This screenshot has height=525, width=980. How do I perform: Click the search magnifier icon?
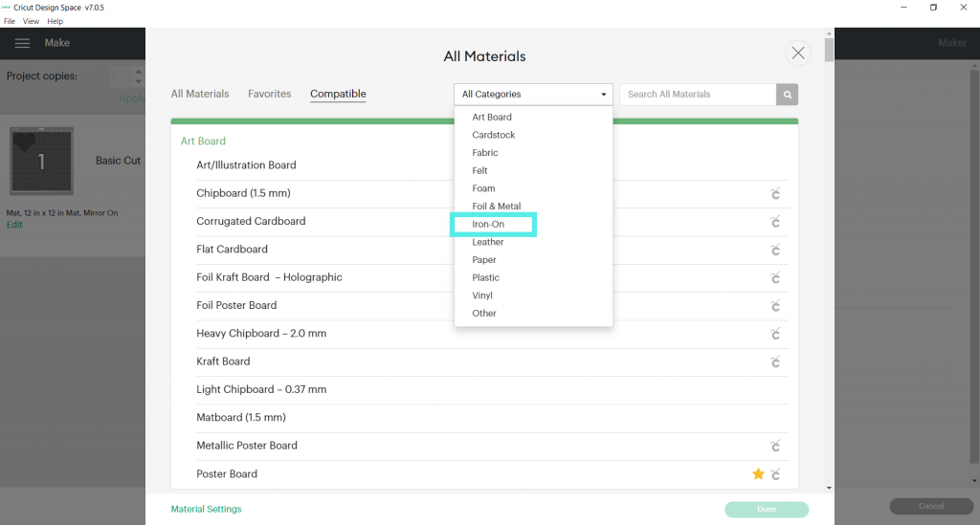787,95
